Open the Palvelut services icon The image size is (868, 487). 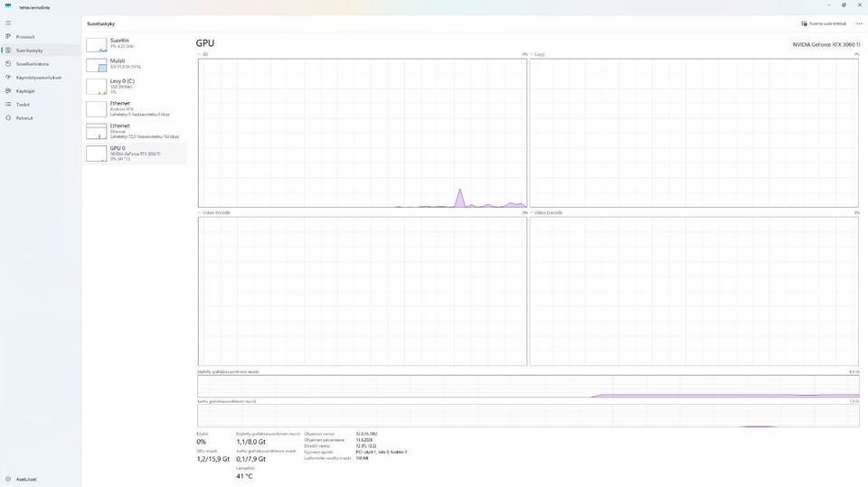click(x=8, y=117)
